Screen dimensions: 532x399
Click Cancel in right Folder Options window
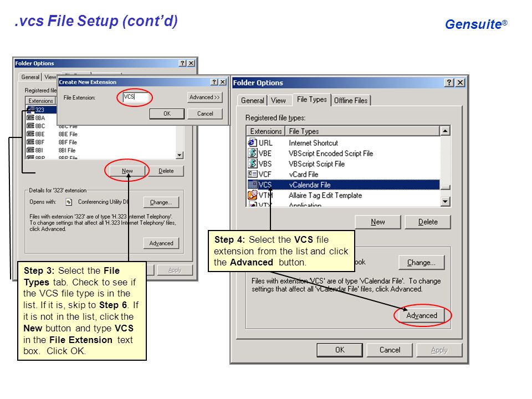pyautogui.click(x=390, y=350)
